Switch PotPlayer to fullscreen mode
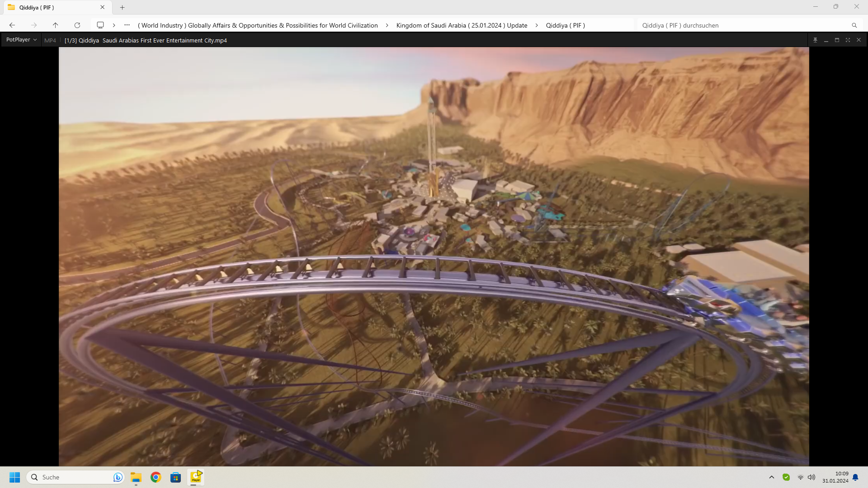The width and height of the screenshot is (868, 488). [x=848, y=40]
